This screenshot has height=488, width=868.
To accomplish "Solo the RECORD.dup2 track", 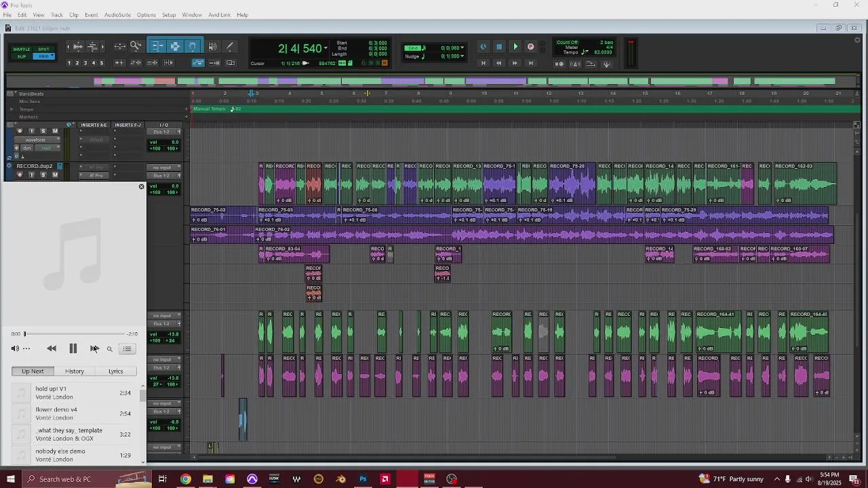I will [x=43, y=175].
